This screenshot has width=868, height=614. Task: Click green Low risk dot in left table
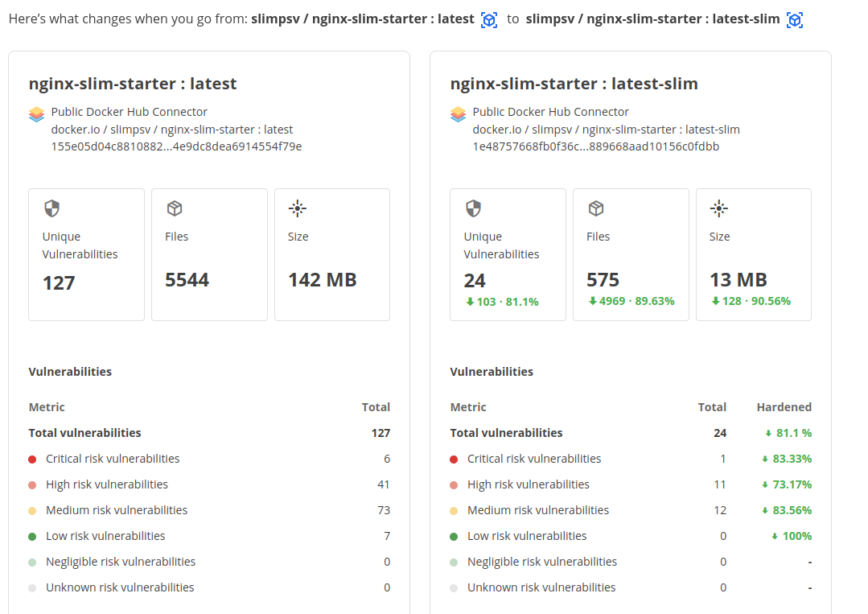coord(32,537)
